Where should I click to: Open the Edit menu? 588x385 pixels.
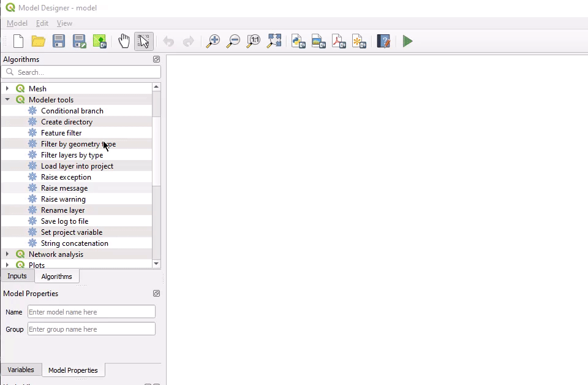(42, 23)
